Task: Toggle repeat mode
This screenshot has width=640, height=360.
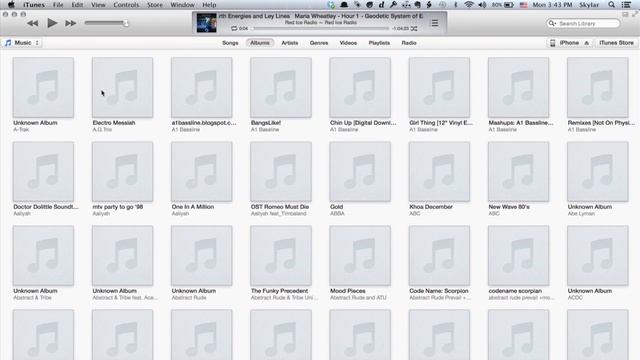Action: (x=234, y=29)
